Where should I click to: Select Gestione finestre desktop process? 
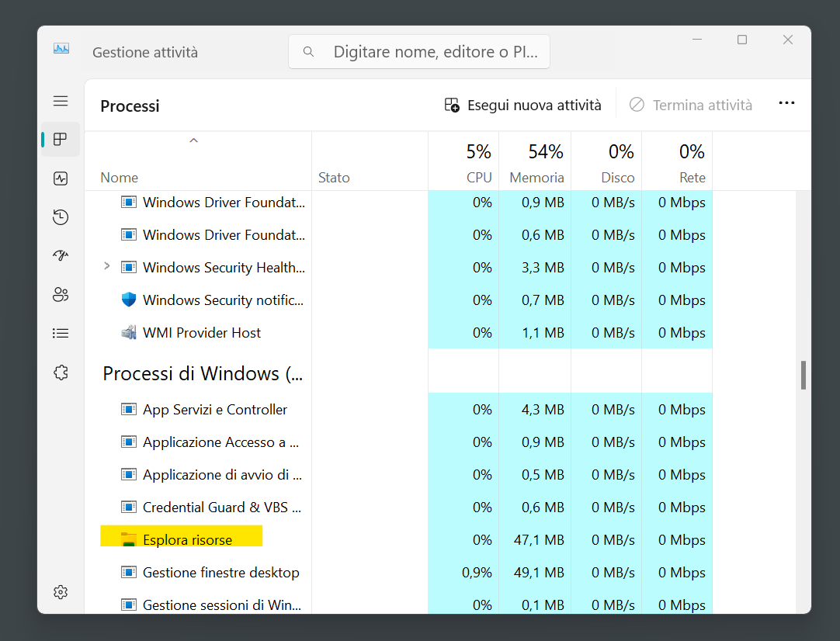tap(220, 573)
